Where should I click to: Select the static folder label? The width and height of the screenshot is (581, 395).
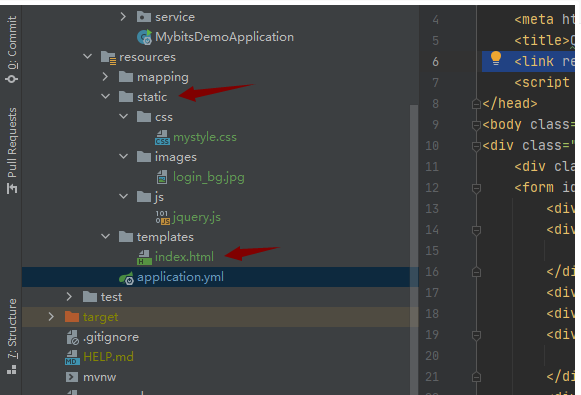tap(152, 97)
